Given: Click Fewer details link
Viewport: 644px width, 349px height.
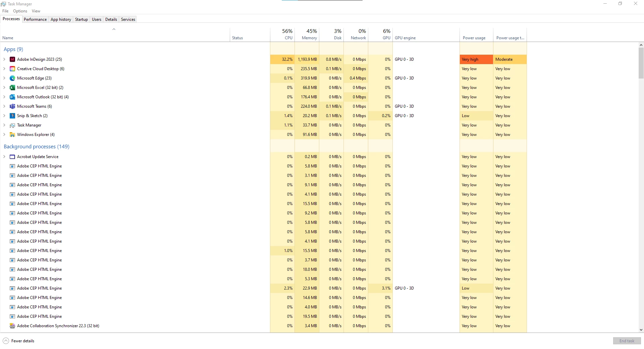Looking at the screenshot, I should tap(23, 341).
